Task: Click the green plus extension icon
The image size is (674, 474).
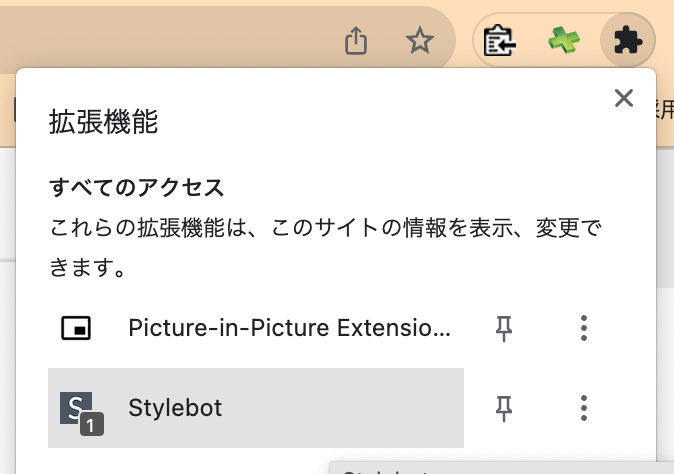Action: point(564,40)
